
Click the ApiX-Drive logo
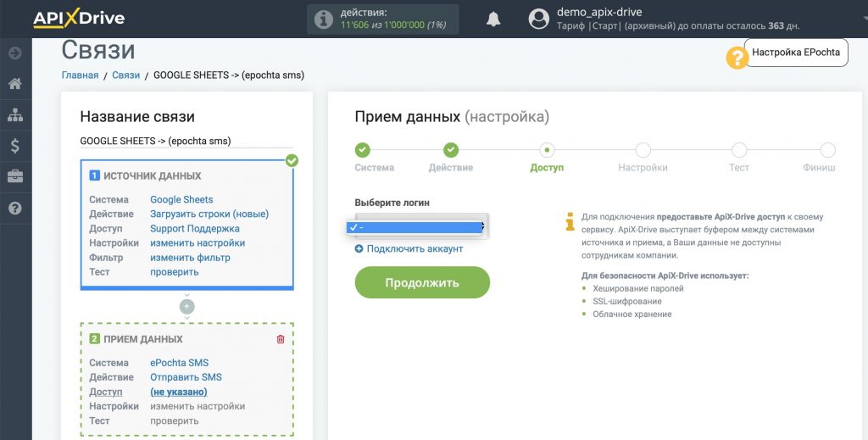[x=79, y=19]
